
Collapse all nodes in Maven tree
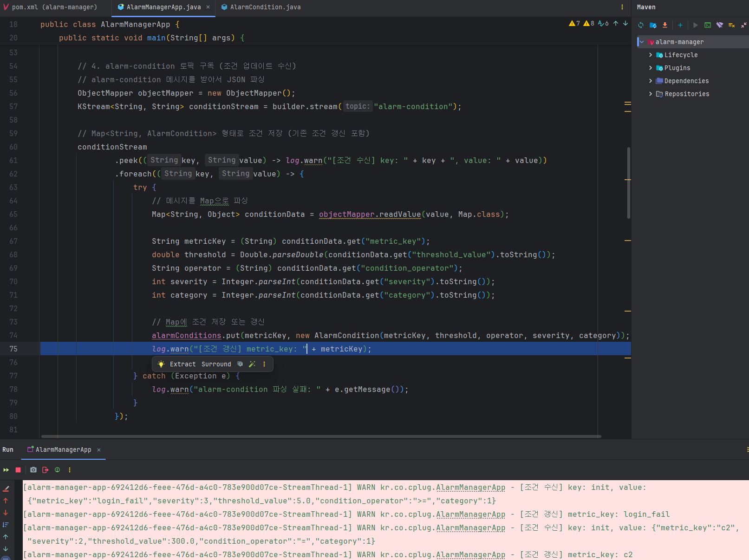click(744, 25)
